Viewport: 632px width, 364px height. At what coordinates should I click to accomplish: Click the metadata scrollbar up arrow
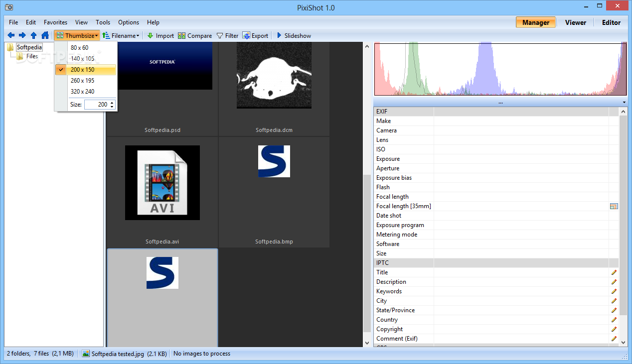click(x=623, y=112)
